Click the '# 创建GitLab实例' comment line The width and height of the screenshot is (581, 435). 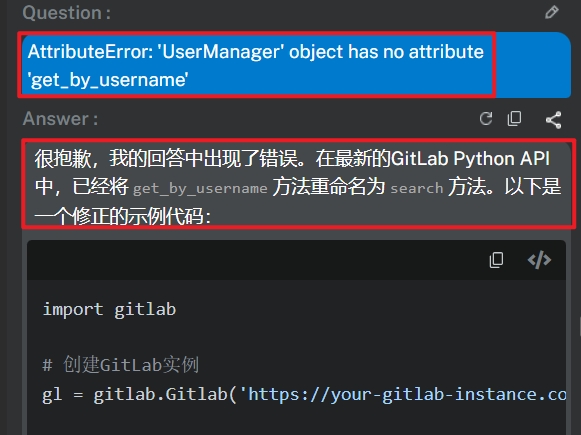(x=121, y=365)
